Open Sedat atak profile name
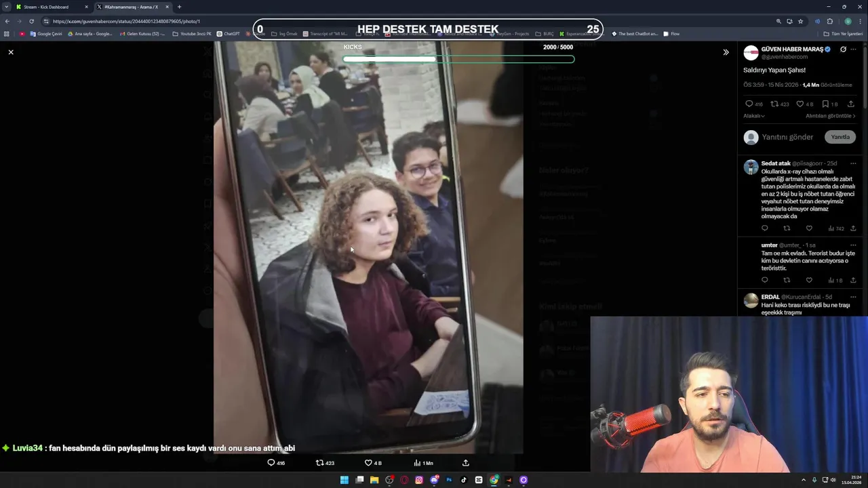868x488 pixels. [x=776, y=163]
